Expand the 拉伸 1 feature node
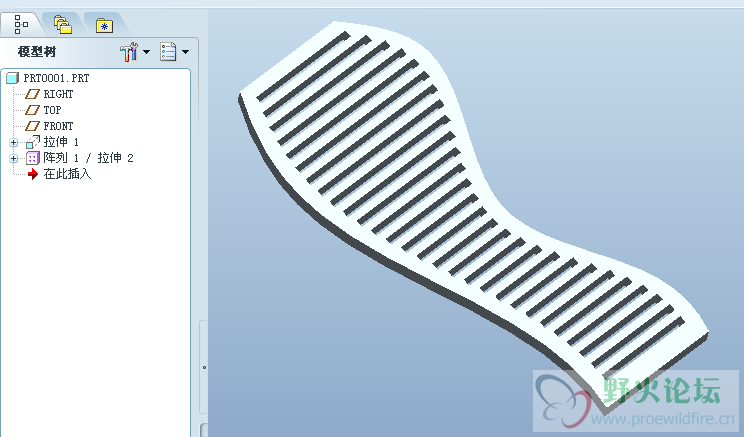Screen dimensions: 744x437 13,142
